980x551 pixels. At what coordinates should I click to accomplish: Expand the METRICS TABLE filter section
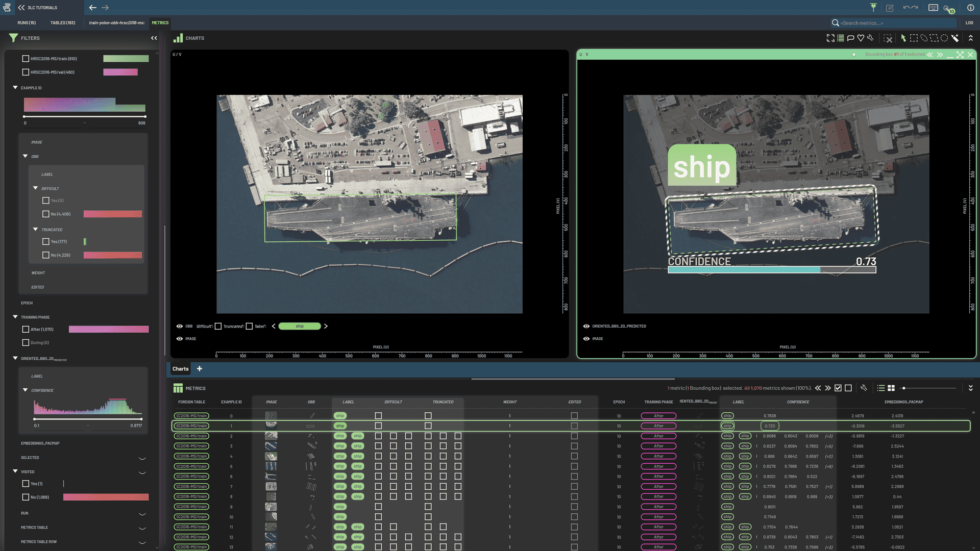(x=142, y=528)
